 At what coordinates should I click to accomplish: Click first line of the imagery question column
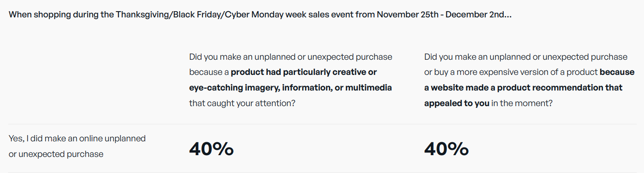290,57
